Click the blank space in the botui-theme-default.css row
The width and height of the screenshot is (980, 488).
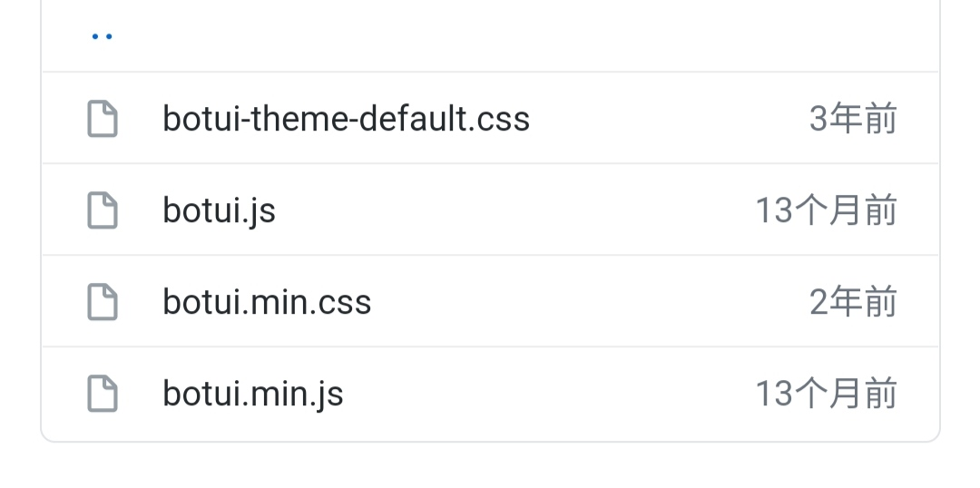[x=662, y=119]
